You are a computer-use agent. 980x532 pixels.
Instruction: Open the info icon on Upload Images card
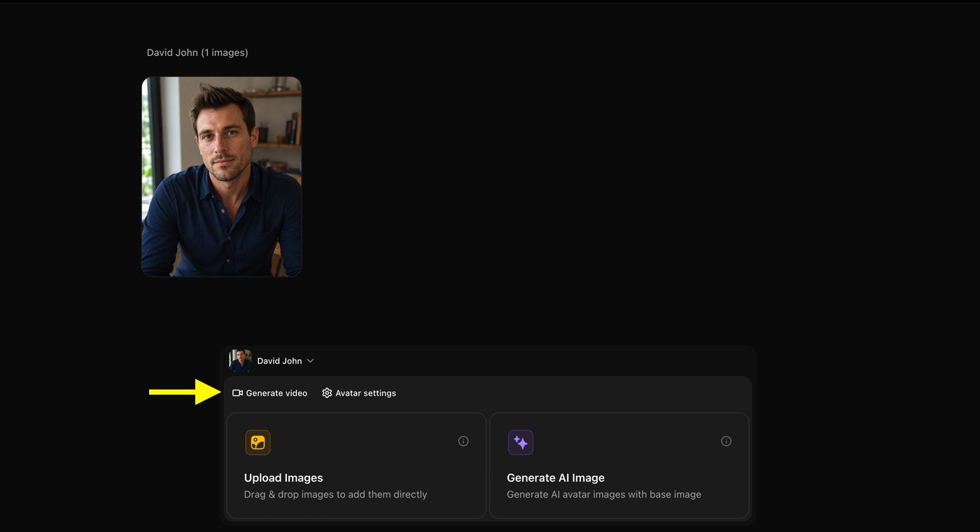[x=463, y=441]
